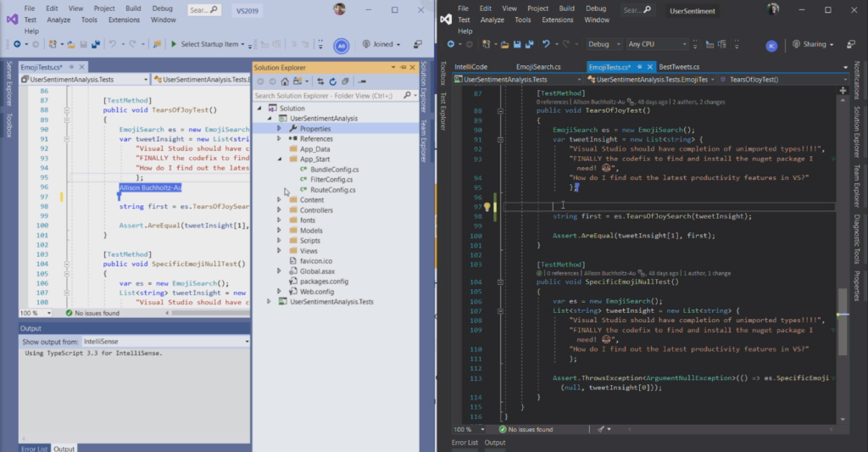Select packages.config in Solution Explorer
This screenshot has height=452, width=868.
coord(325,282)
